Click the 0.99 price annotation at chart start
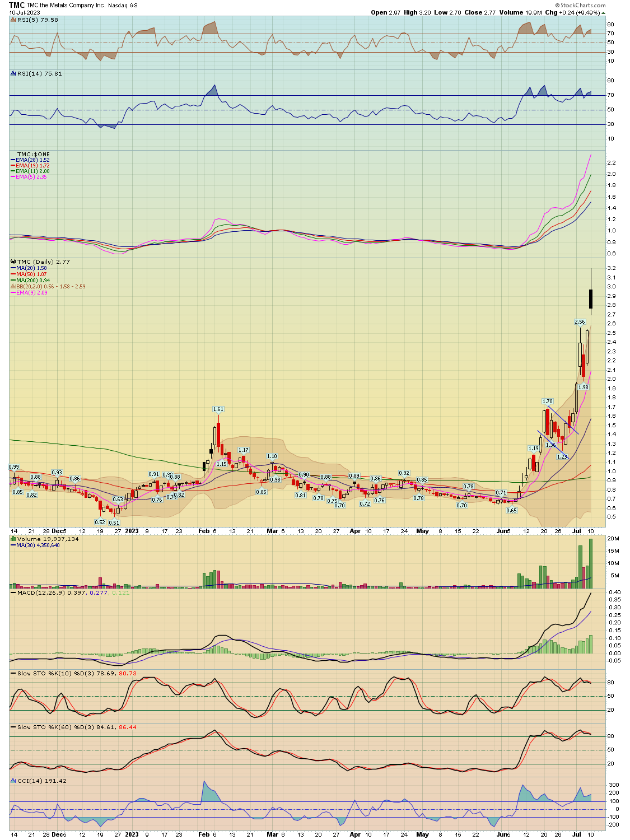Image resolution: width=630 pixels, height=840 pixels. click(14, 467)
